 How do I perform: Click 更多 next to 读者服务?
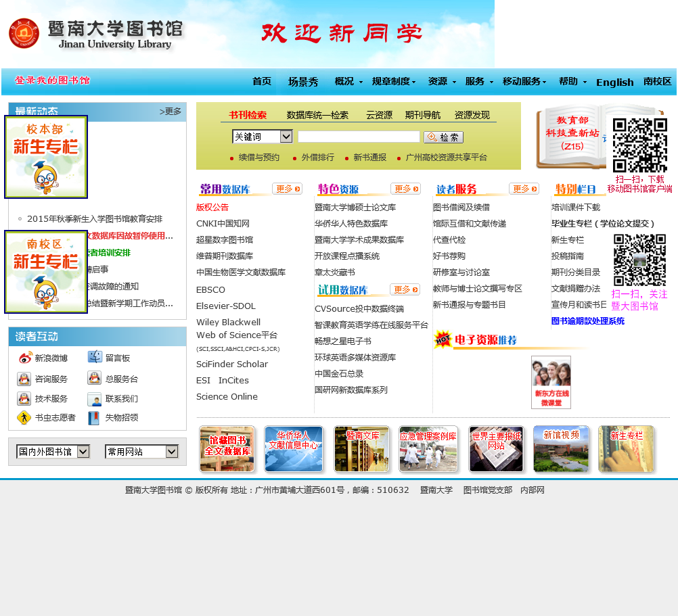tap(524, 189)
